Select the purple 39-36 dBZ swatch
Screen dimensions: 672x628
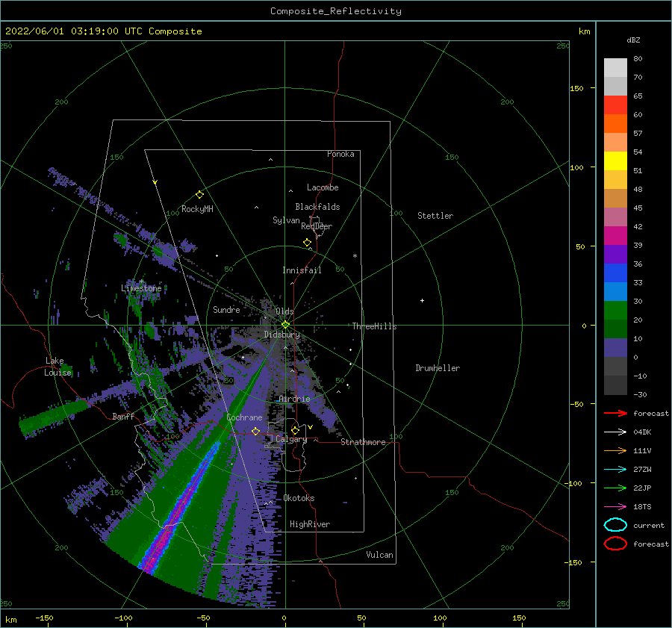[x=615, y=254]
